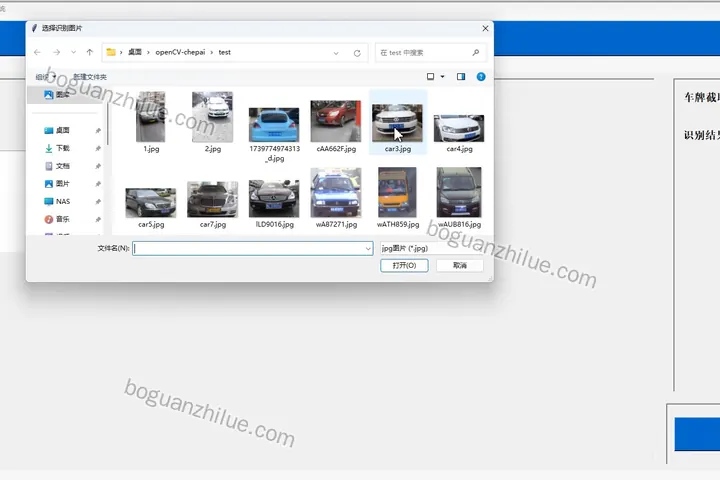Go forward in file dialog navigation
This screenshot has height=480, width=720.
[x=56, y=52]
